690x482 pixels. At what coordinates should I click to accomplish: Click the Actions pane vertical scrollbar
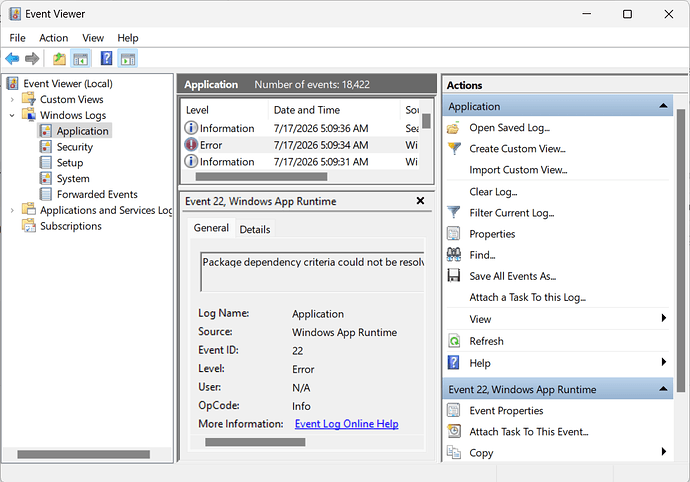click(x=681, y=250)
